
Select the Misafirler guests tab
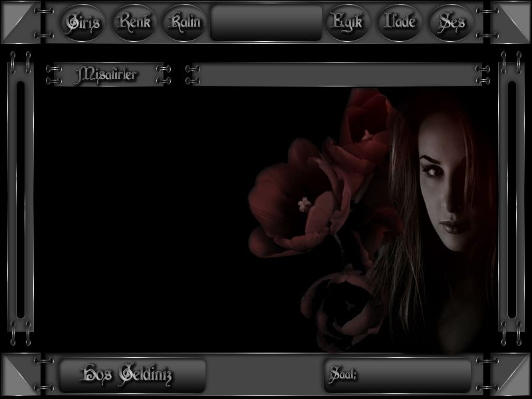pos(106,74)
